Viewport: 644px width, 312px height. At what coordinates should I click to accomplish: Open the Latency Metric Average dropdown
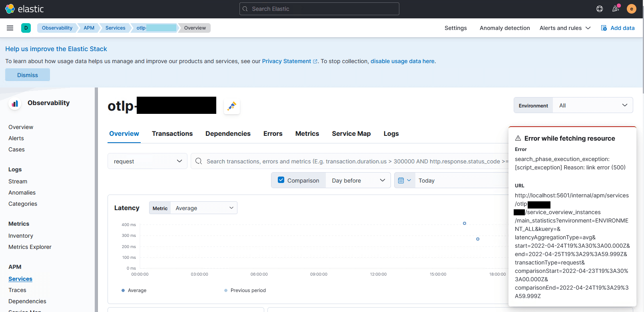point(204,208)
